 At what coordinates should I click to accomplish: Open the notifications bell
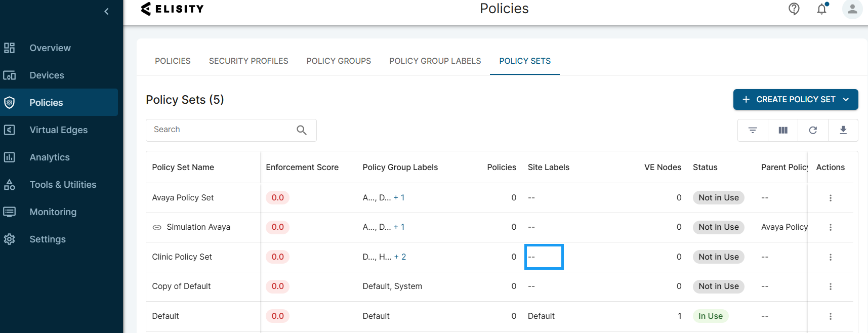(x=821, y=9)
